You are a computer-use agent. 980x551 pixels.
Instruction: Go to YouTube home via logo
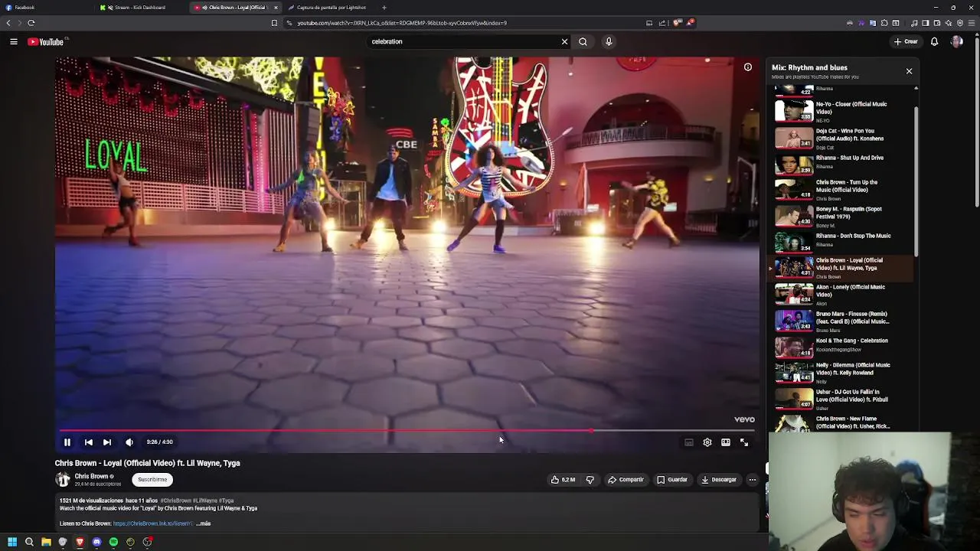(46, 41)
